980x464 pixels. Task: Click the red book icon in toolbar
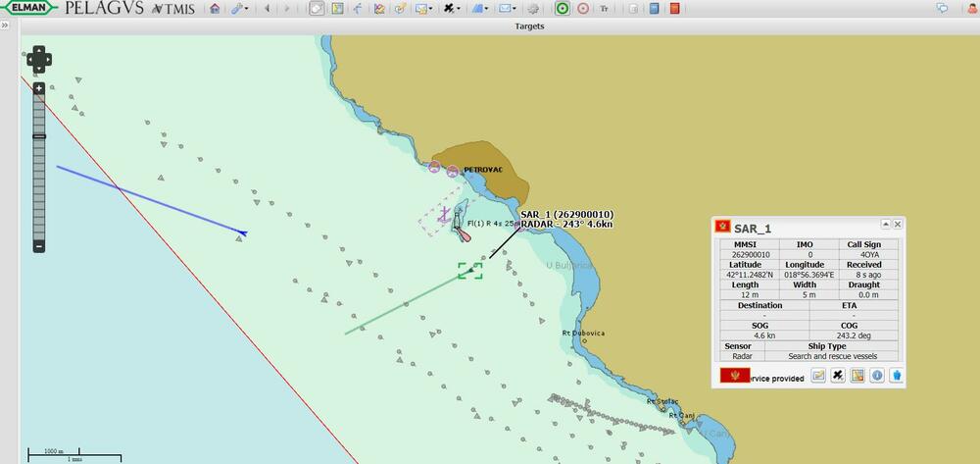(x=674, y=9)
